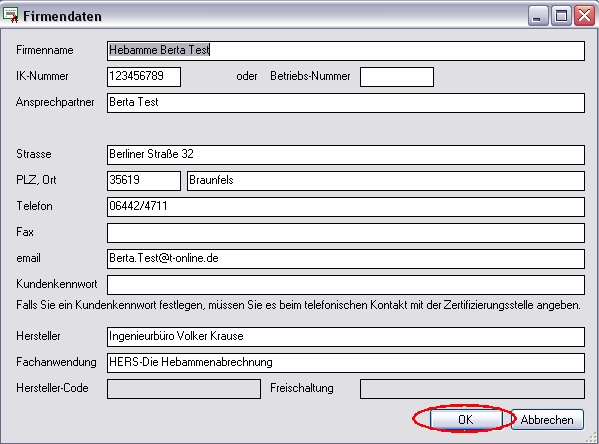Click the email address field
Screen dimensions: 599x444
coord(346,259)
